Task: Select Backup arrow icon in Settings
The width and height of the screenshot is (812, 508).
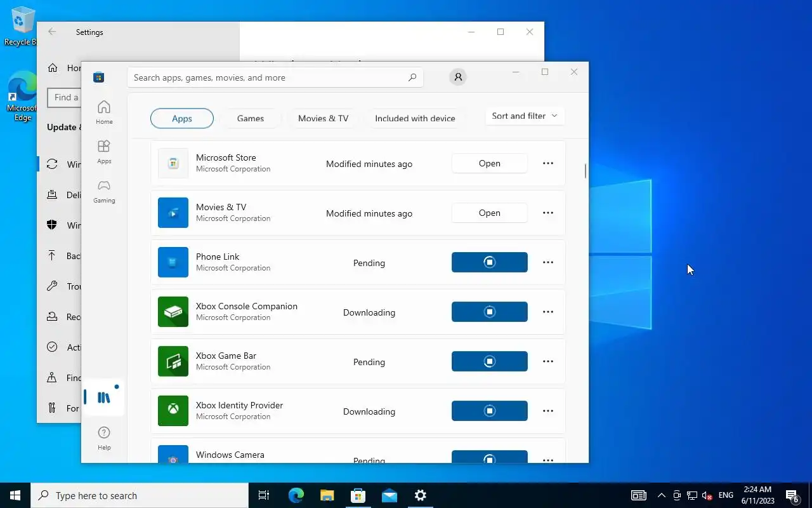Action: [53, 256]
